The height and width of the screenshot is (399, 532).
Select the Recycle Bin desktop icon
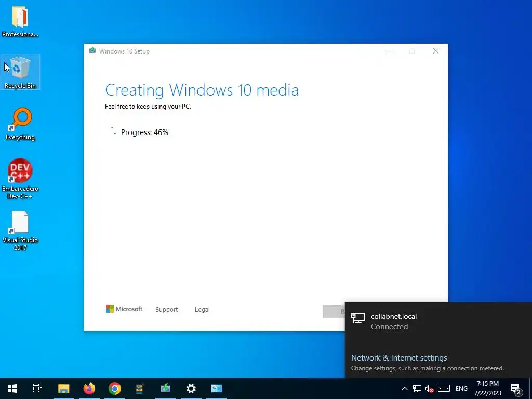(x=20, y=72)
